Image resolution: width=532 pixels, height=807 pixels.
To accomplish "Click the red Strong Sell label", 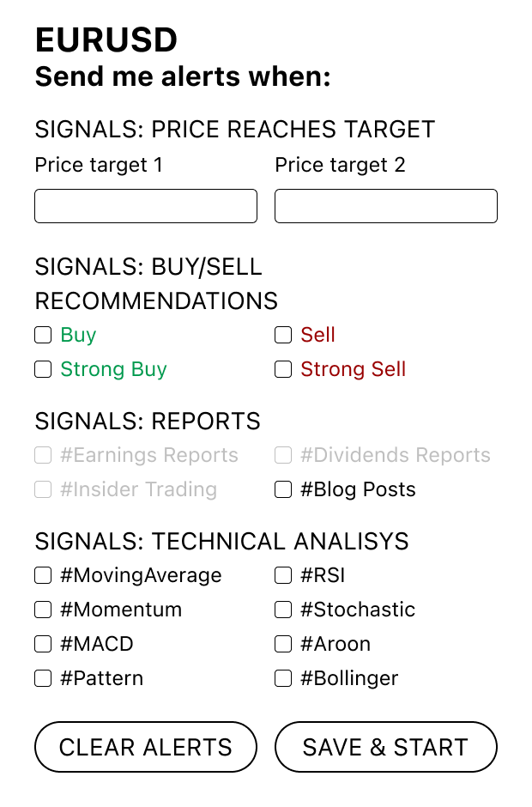I will (353, 369).
